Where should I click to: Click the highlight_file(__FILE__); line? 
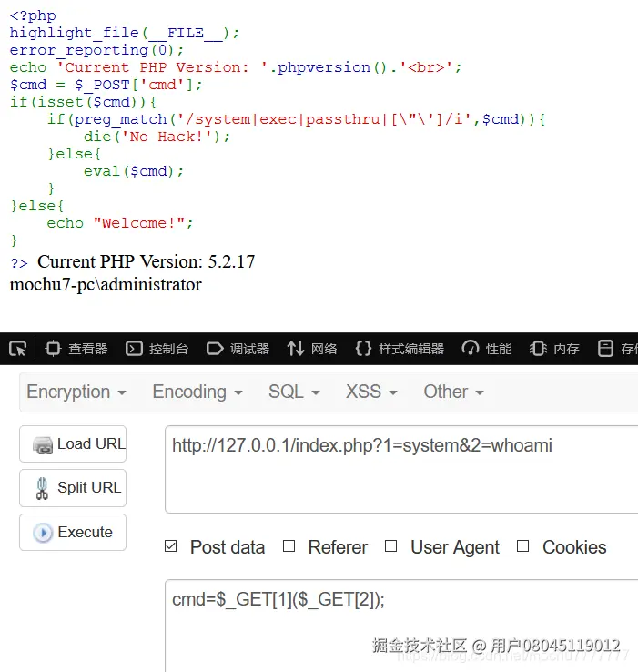tap(125, 33)
